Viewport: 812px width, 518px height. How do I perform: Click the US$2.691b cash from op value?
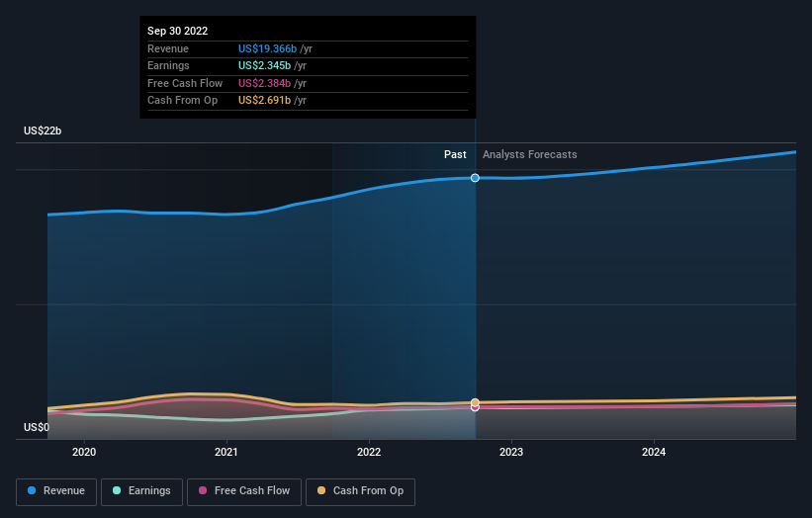click(x=264, y=101)
